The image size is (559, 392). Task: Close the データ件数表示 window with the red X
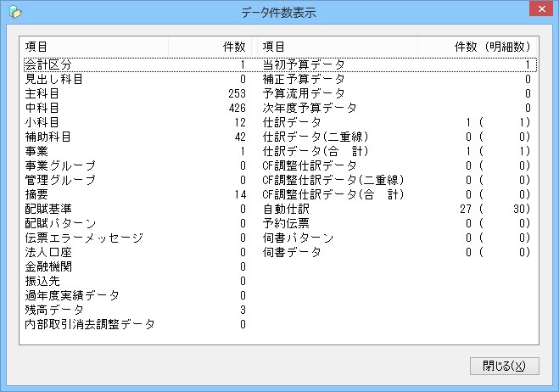(537, 12)
